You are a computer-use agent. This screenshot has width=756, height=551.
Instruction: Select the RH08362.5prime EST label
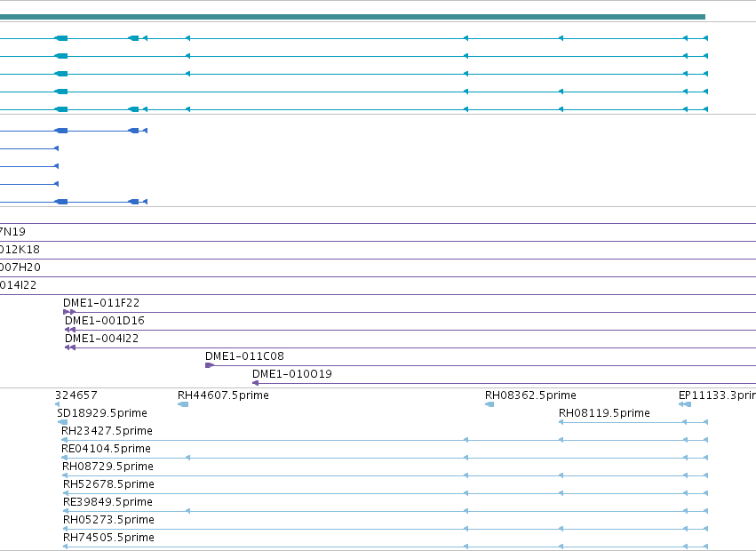(x=530, y=395)
